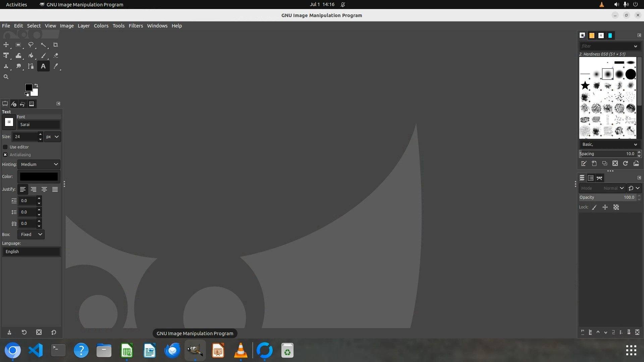Select the Zoom magnifier tool
644x362 pixels.
tap(6, 77)
